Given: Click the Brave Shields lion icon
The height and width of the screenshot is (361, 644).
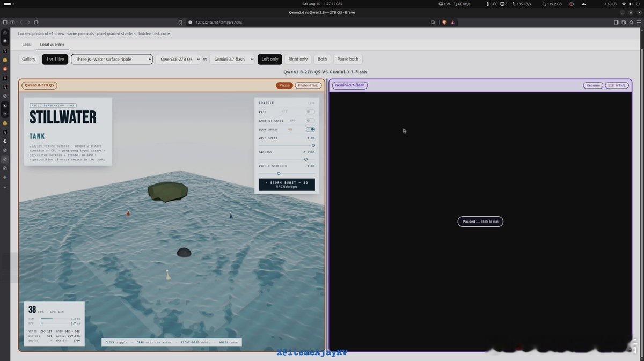Looking at the screenshot, I should [444, 23].
